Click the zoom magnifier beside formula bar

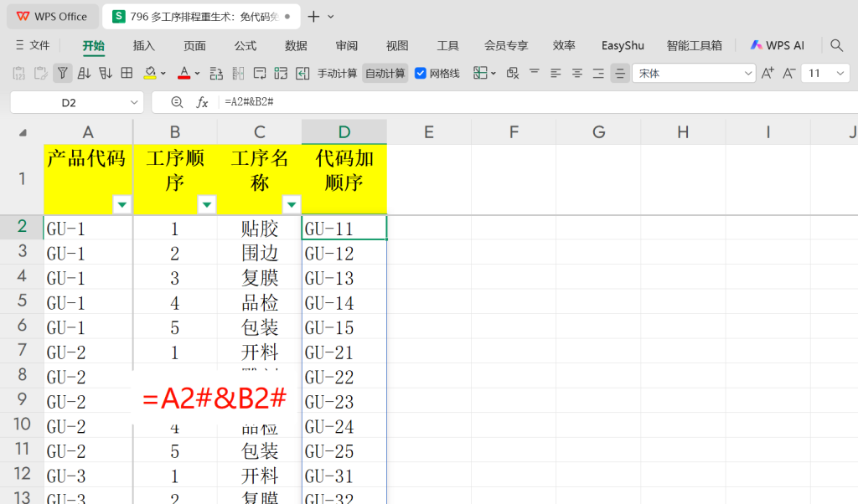tap(177, 102)
